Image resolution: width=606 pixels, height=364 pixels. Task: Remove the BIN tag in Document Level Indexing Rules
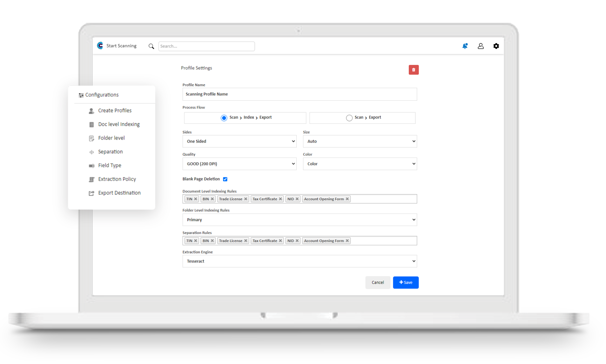pos(212,199)
